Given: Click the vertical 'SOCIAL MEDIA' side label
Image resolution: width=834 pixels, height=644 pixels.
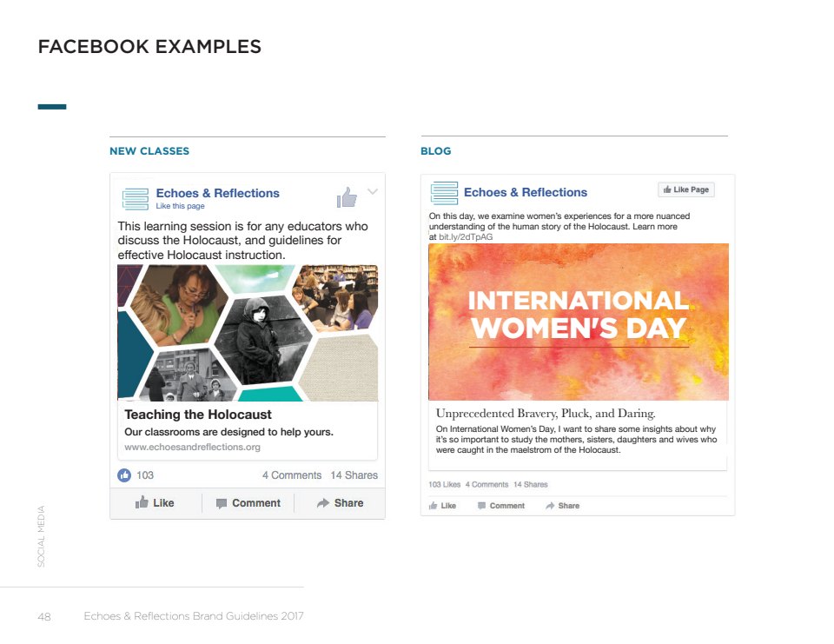Looking at the screenshot, I should coord(41,536).
